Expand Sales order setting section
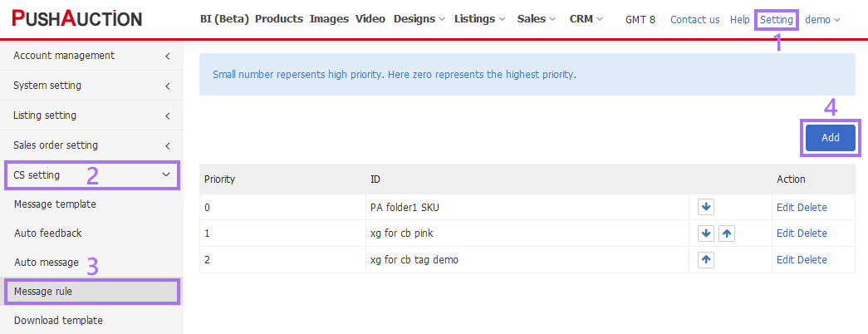Image resolution: width=868 pixels, height=334 pixels. tap(91, 145)
